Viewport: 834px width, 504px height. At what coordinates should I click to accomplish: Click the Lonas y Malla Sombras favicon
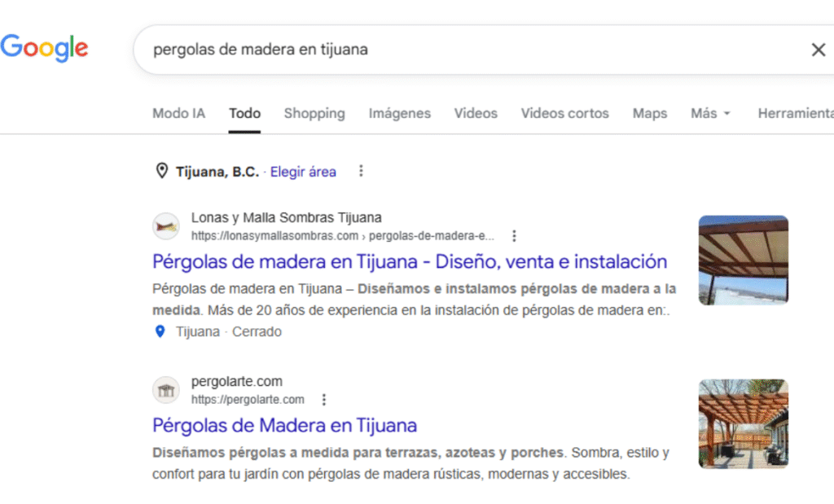[166, 226]
